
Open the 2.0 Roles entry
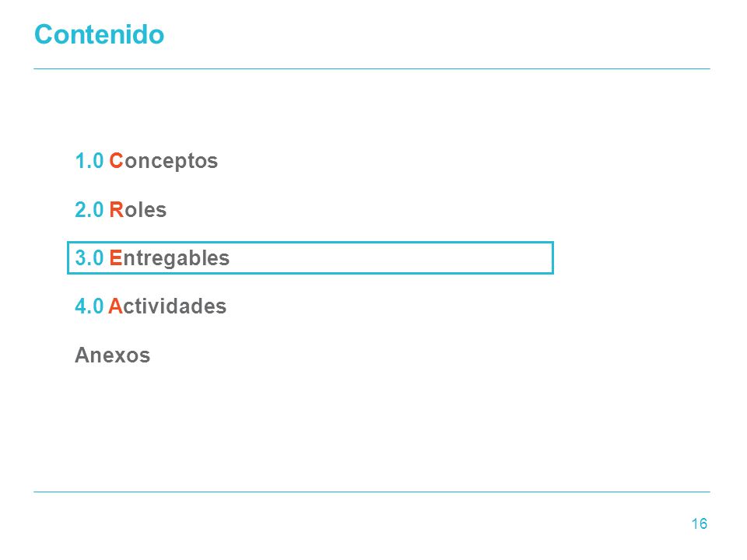(x=121, y=209)
